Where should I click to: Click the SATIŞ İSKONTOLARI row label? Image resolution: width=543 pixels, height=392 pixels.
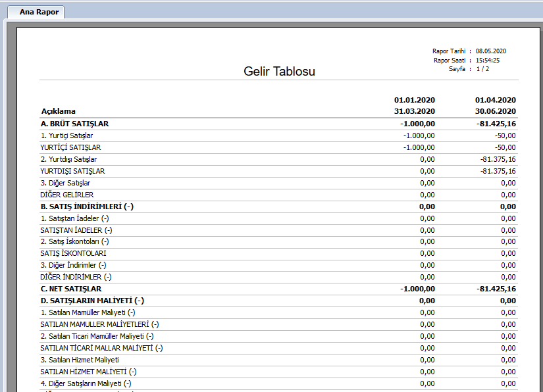click(73, 253)
